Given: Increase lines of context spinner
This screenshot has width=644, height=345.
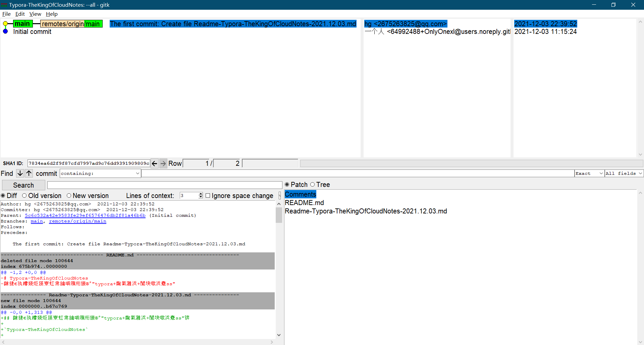Looking at the screenshot, I should click(x=201, y=194).
